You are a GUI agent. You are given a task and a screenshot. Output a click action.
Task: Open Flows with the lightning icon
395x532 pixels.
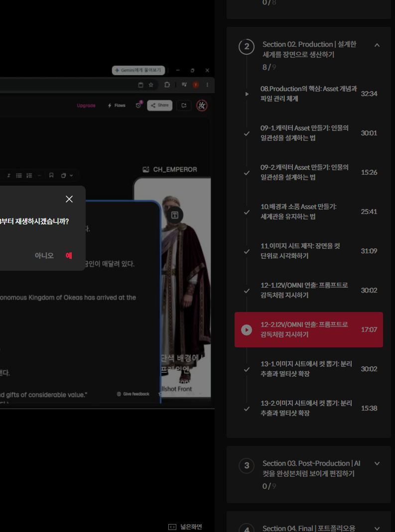click(x=117, y=106)
